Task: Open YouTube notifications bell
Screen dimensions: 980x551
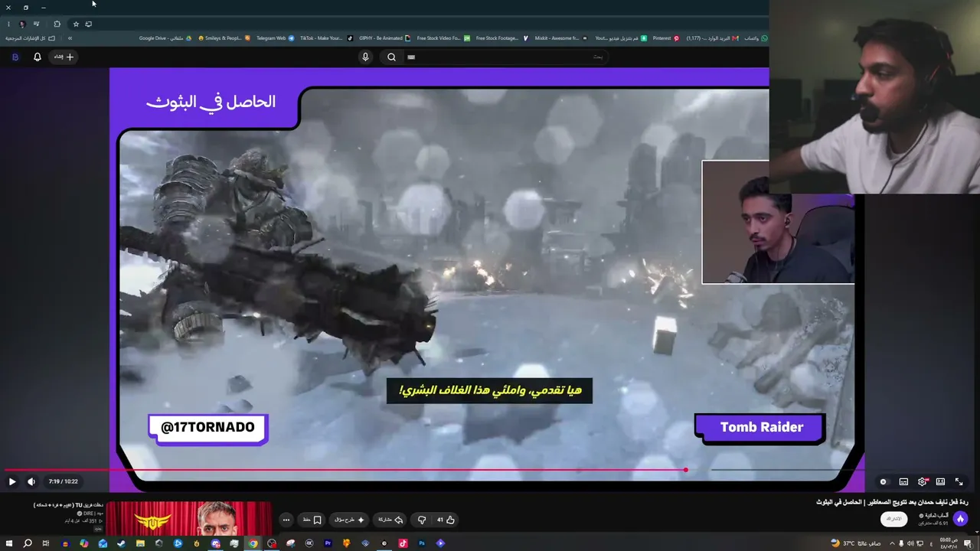Action: point(37,57)
